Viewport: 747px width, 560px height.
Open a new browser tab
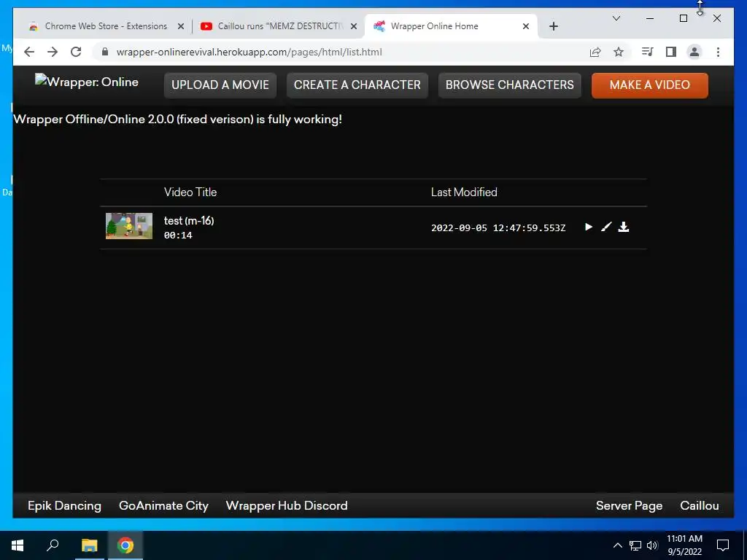point(554,26)
